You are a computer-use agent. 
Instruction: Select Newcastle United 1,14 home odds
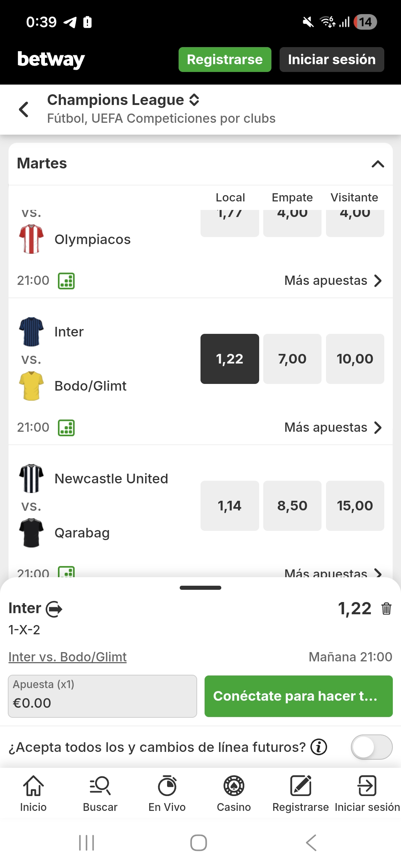click(x=229, y=506)
